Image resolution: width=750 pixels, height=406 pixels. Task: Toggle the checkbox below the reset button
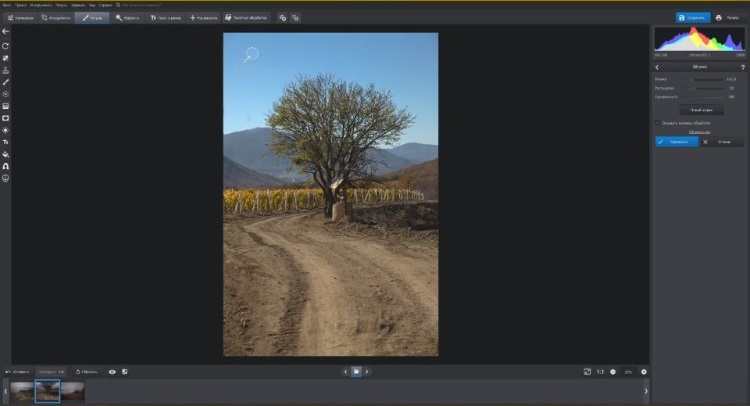[x=657, y=123]
